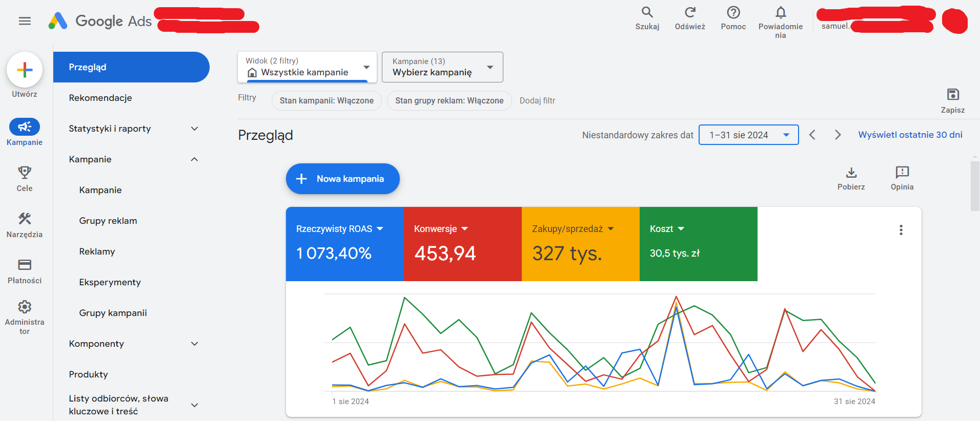This screenshot has width=980, height=421.
Task: Click the chart start label 1 sie 2024
Action: [351, 402]
